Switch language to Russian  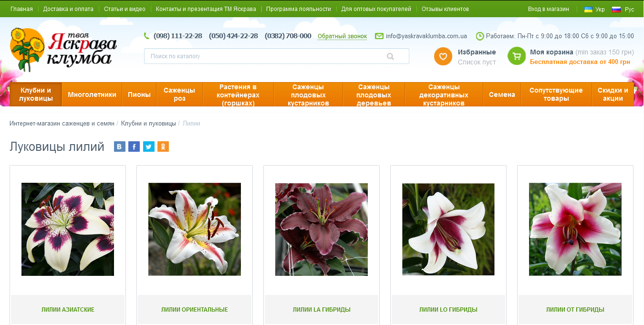coord(623,9)
